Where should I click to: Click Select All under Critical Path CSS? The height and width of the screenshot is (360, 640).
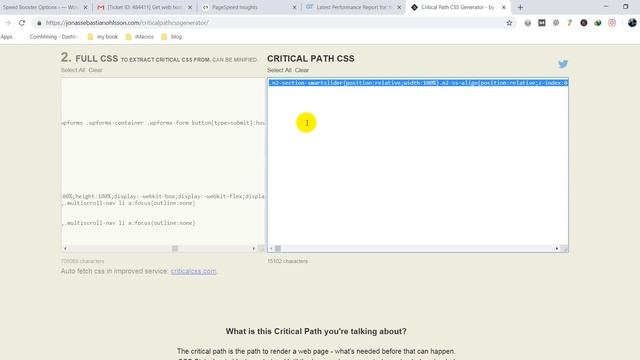click(x=279, y=70)
